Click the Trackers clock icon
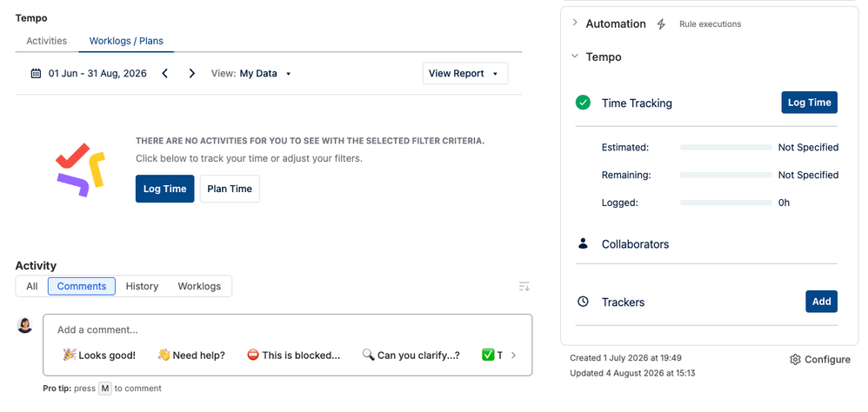 coord(583,302)
